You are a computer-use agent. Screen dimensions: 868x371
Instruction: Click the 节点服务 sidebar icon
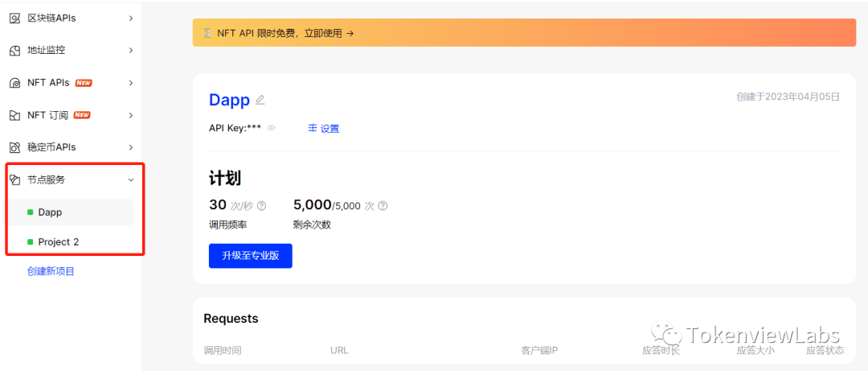pos(14,179)
